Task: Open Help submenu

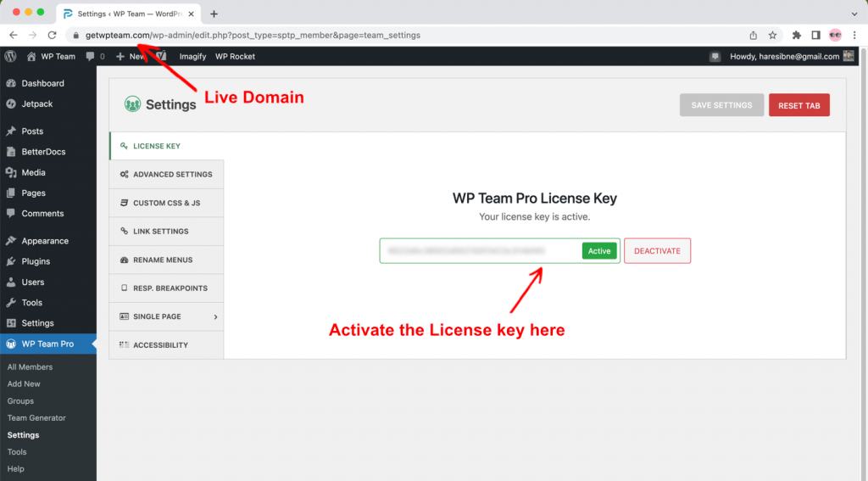Action: click(x=15, y=469)
